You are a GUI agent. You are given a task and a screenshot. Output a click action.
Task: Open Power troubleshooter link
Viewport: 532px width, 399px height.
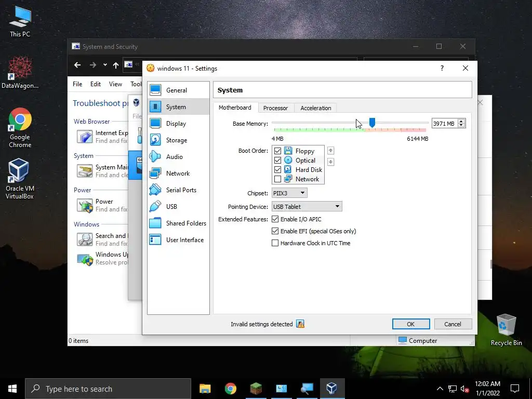[x=104, y=201]
